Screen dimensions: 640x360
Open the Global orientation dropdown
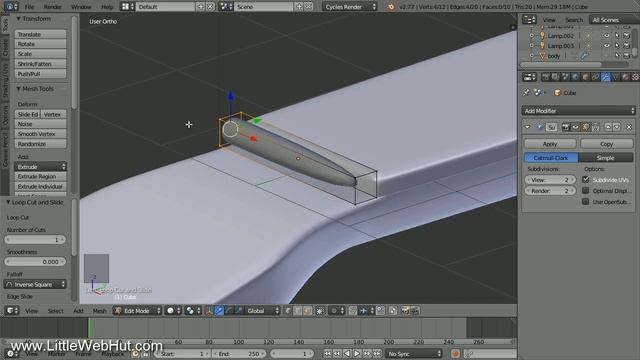click(262, 311)
